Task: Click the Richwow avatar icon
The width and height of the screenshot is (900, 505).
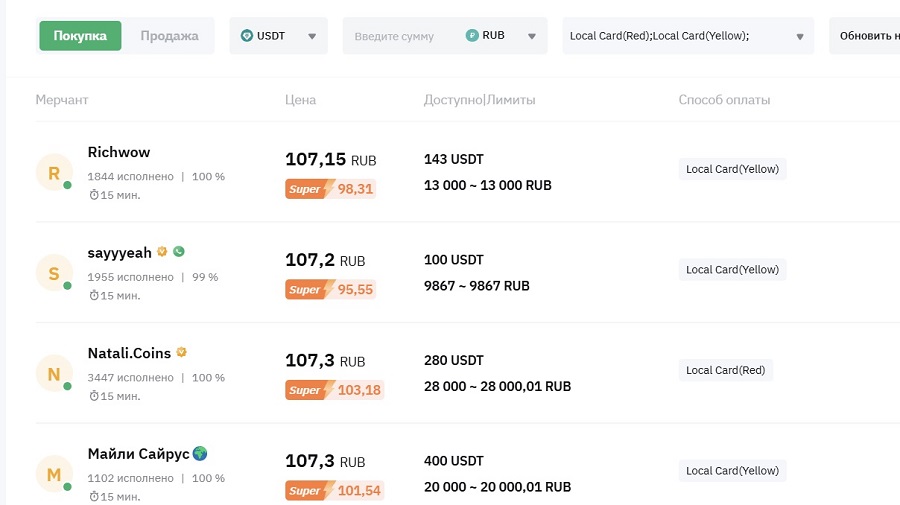Action: (54, 172)
